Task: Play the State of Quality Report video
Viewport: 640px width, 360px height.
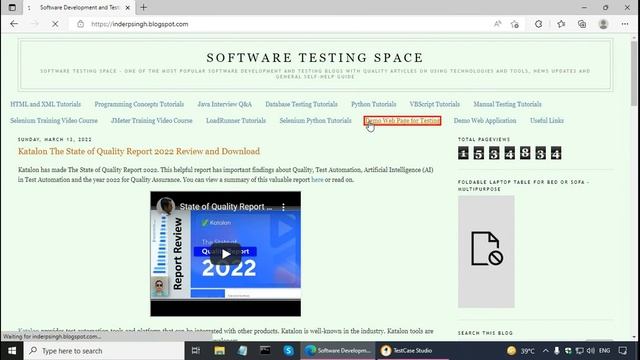Action: pos(226,254)
